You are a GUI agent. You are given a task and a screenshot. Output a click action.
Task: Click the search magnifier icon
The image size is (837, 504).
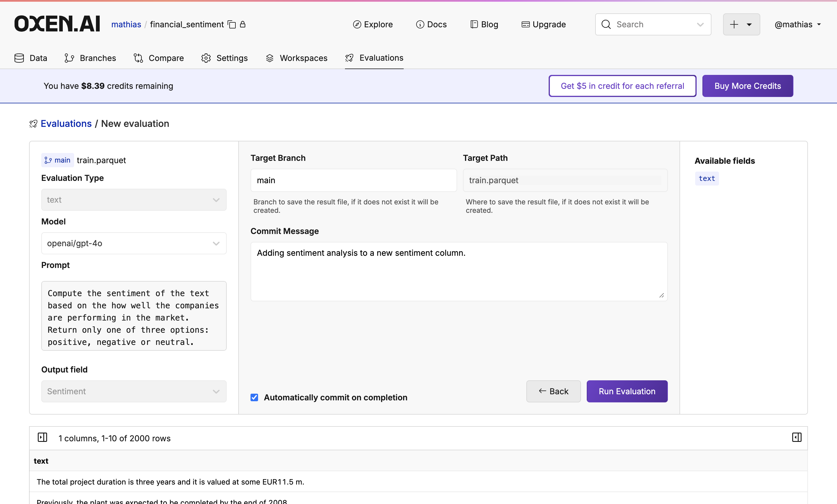click(x=606, y=24)
